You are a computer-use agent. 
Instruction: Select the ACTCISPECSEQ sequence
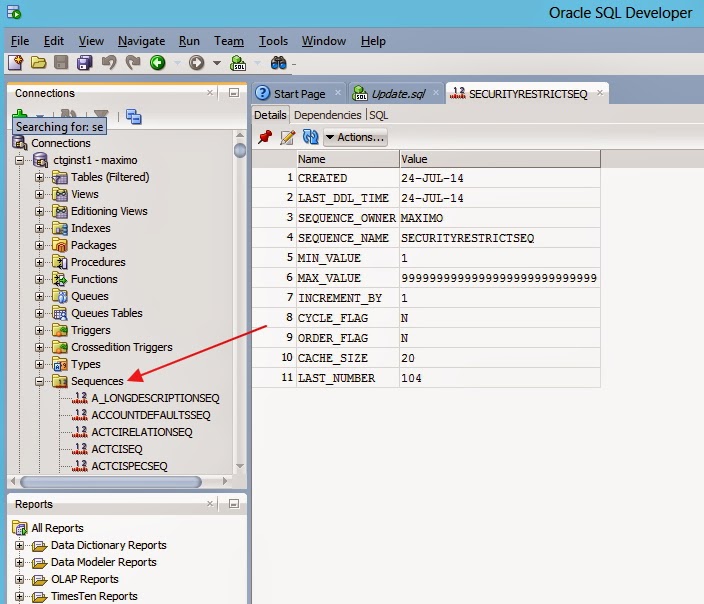point(129,467)
